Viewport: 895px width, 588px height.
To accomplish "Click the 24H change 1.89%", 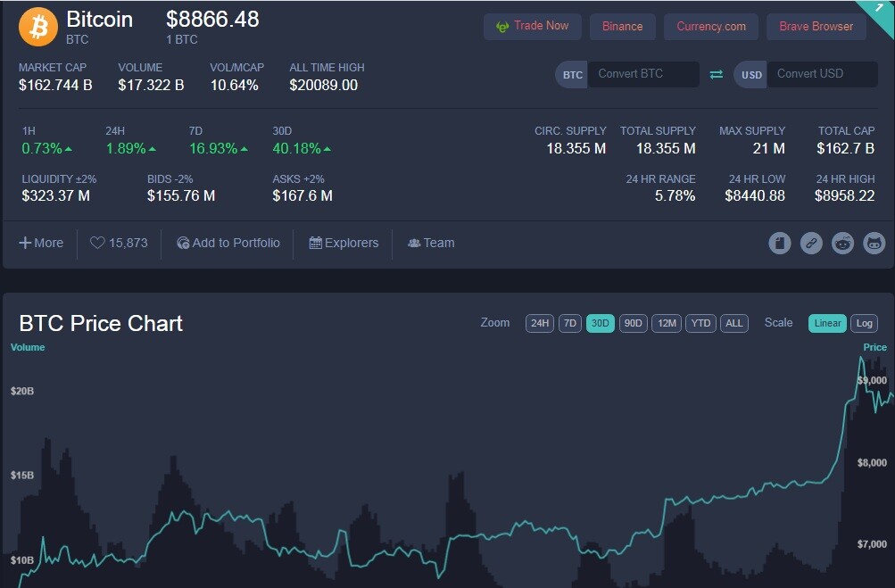I will click(x=130, y=148).
